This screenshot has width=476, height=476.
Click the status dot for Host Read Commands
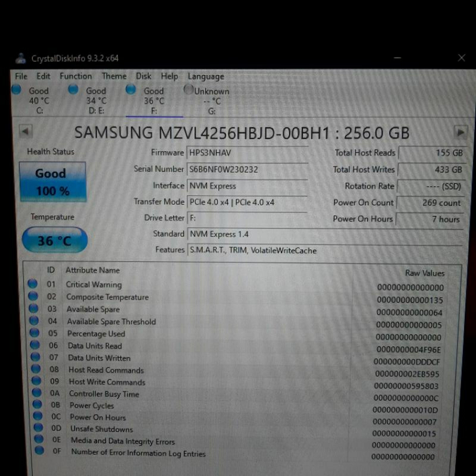[x=36, y=369]
